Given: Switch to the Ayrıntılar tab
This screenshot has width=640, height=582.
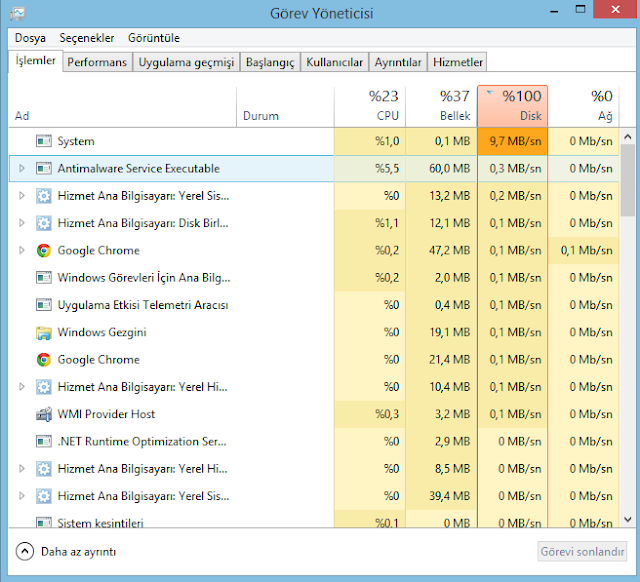Looking at the screenshot, I should click(398, 62).
